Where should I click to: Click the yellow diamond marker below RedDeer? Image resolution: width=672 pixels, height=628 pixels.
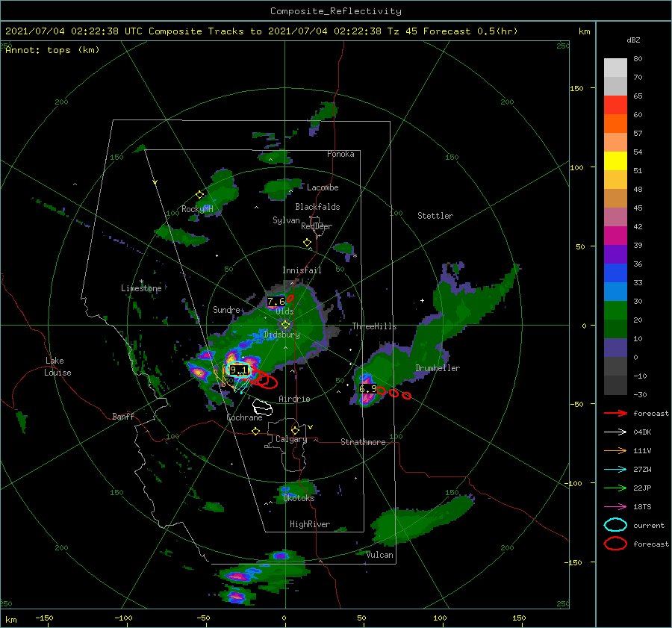pos(307,243)
